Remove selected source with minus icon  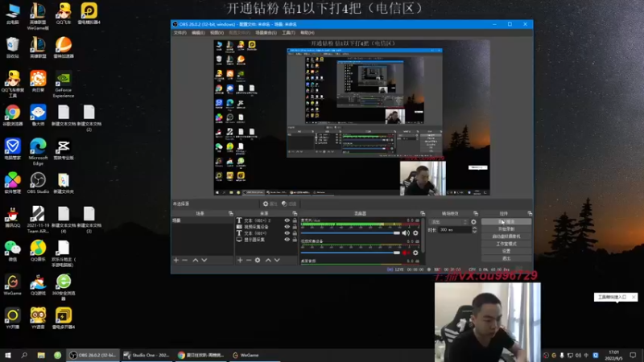(x=249, y=260)
